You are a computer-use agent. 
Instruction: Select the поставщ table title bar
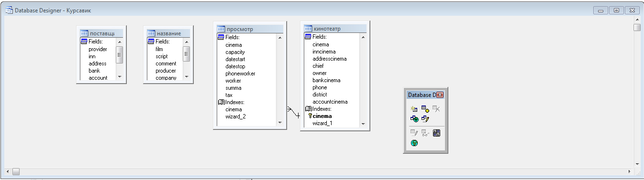(101, 33)
